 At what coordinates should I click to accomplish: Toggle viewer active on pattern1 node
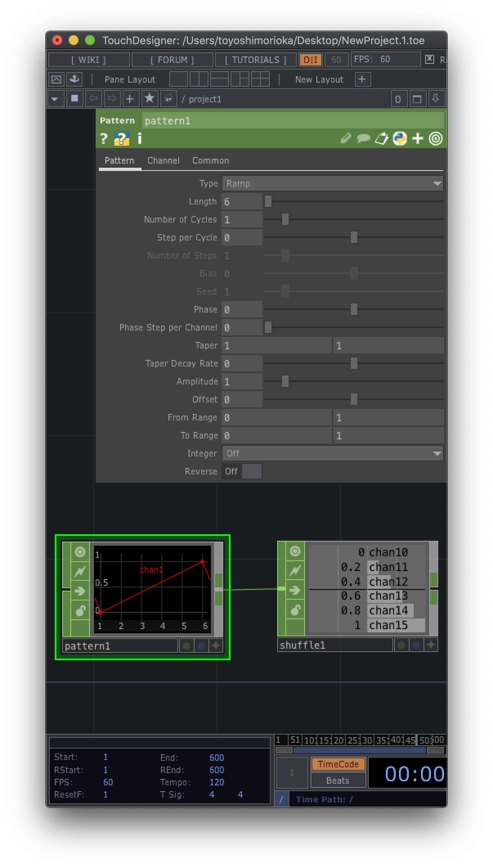tap(80, 552)
